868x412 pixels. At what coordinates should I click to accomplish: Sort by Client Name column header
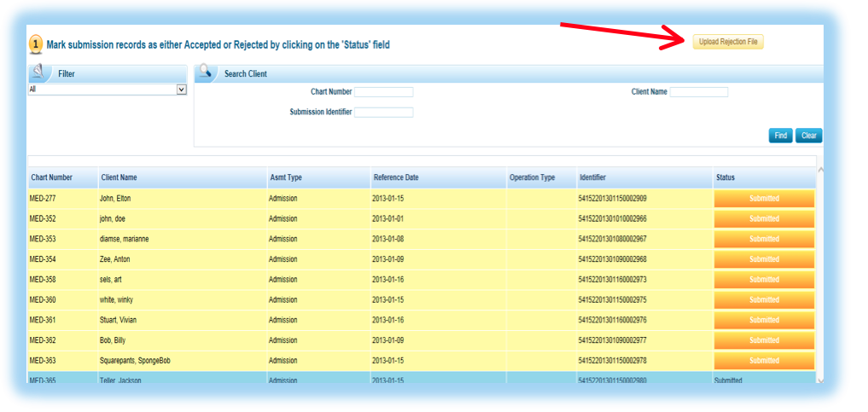point(119,177)
